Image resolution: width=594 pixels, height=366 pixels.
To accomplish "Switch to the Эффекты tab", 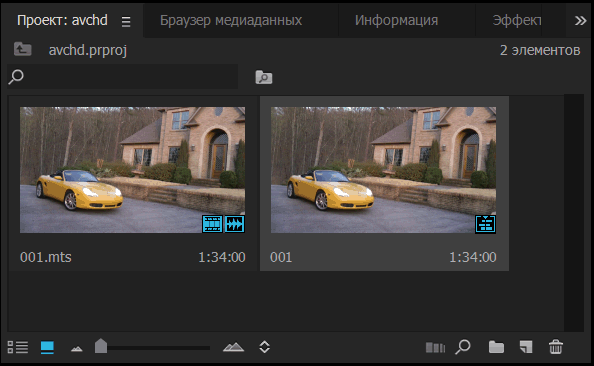I will click(517, 20).
